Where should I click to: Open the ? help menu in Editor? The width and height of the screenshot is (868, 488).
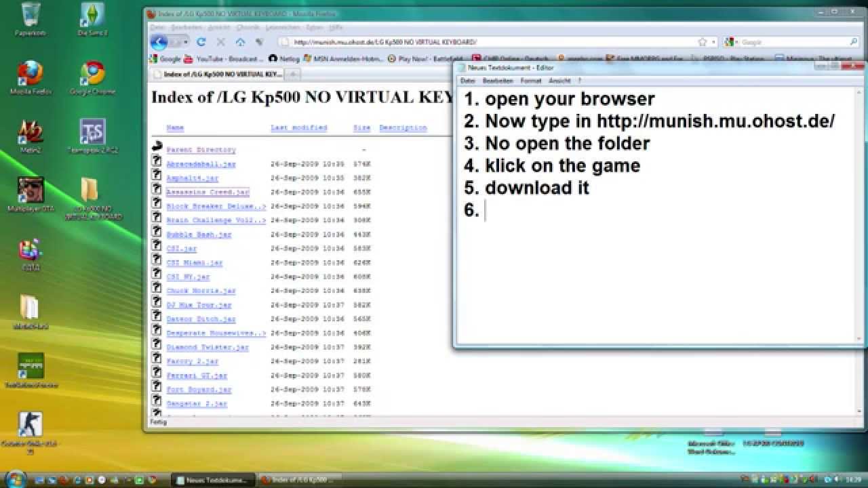pos(580,81)
